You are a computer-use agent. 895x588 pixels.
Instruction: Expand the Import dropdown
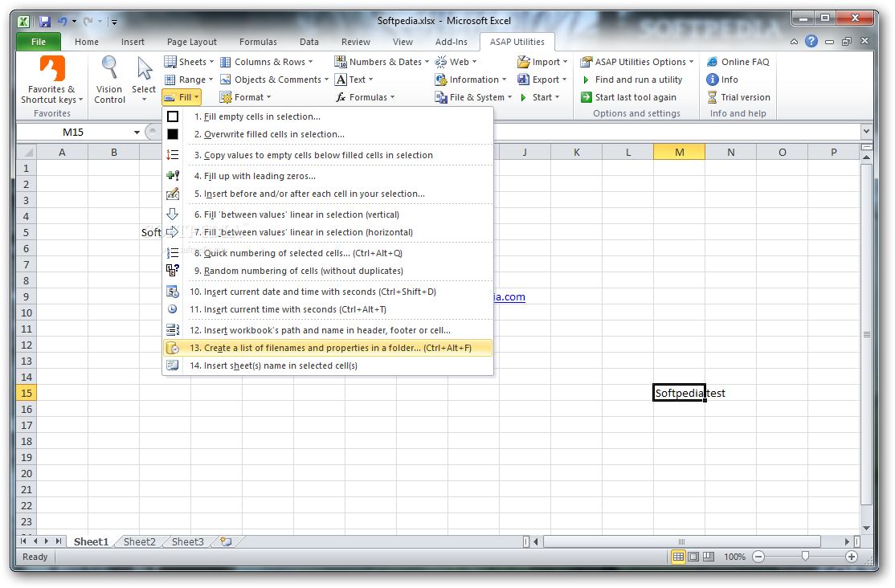point(543,62)
